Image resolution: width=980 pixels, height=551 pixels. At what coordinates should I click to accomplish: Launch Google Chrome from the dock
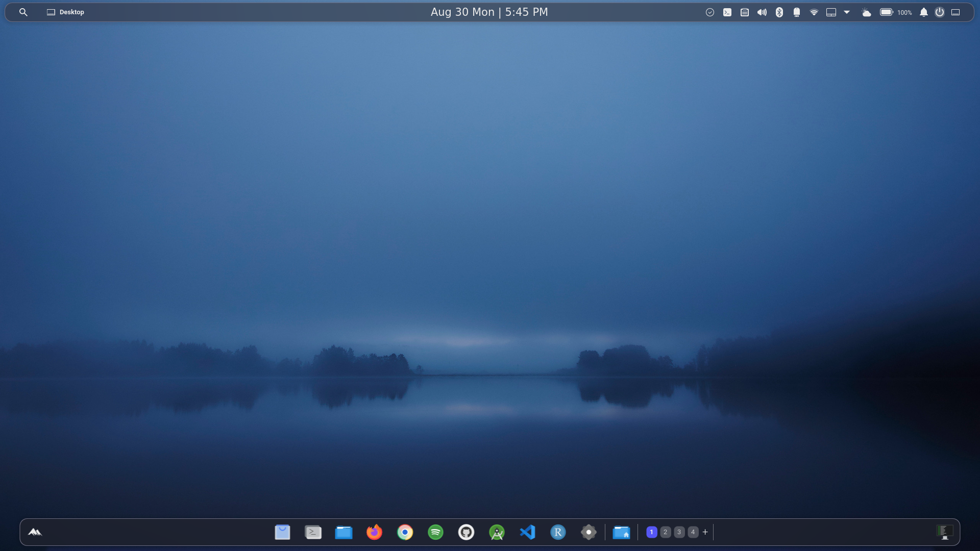click(405, 532)
